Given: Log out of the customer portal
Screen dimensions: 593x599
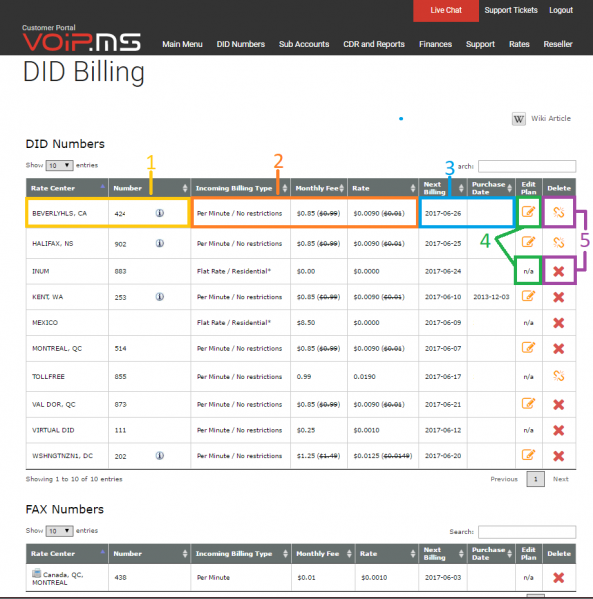Looking at the screenshot, I should (x=561, y=10).
